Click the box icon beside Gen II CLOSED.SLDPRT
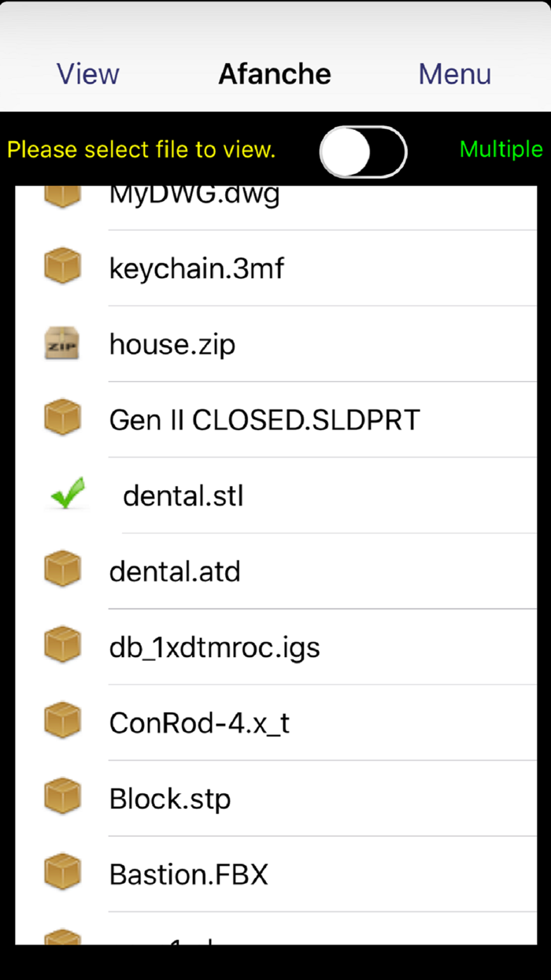 click(62, 419)
